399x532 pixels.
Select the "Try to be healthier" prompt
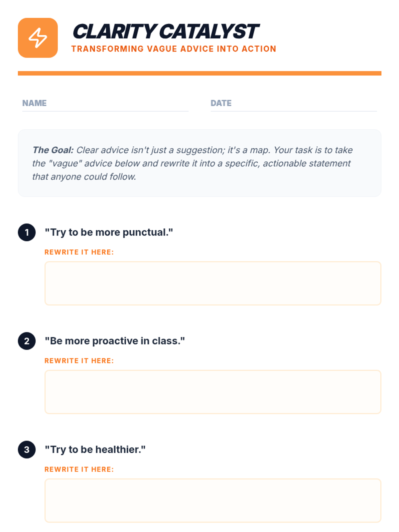[95, 450]
